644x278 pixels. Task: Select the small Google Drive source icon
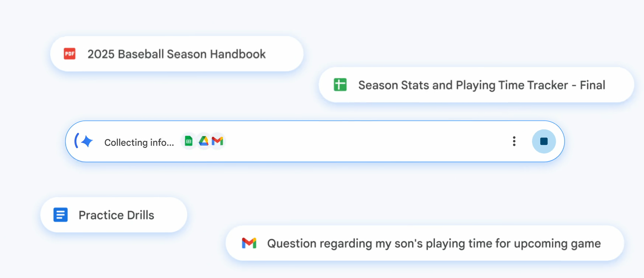coord(203,141)
